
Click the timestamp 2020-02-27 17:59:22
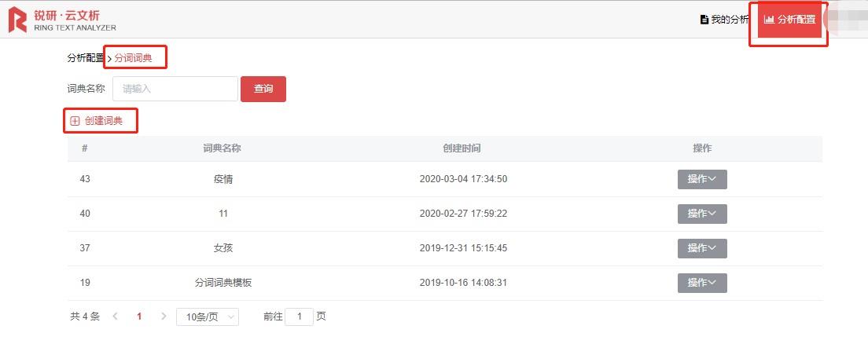coord(463,214)
